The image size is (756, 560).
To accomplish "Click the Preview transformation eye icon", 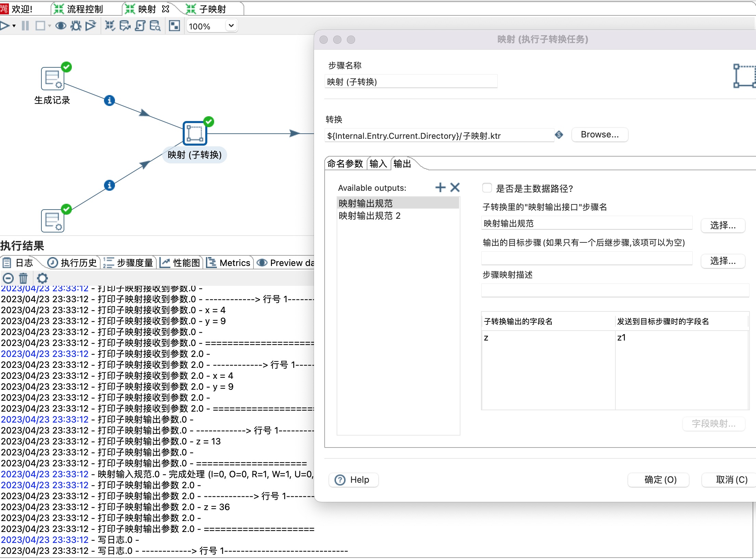I will [x=61, y=26].
